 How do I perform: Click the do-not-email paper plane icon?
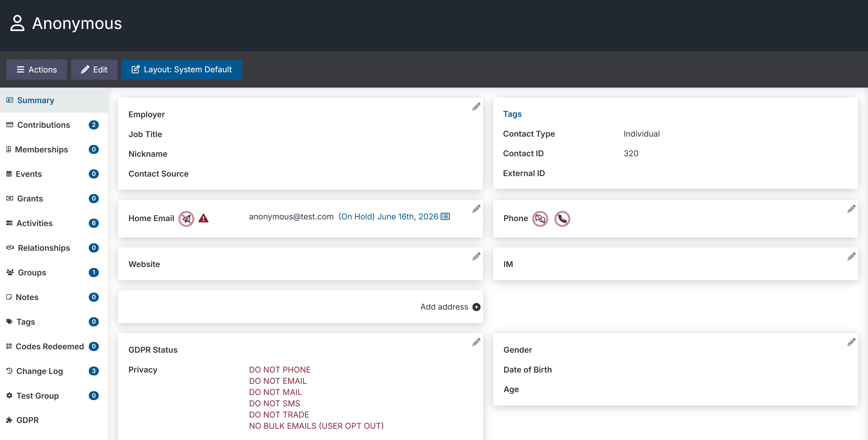[x=186, y=219]
